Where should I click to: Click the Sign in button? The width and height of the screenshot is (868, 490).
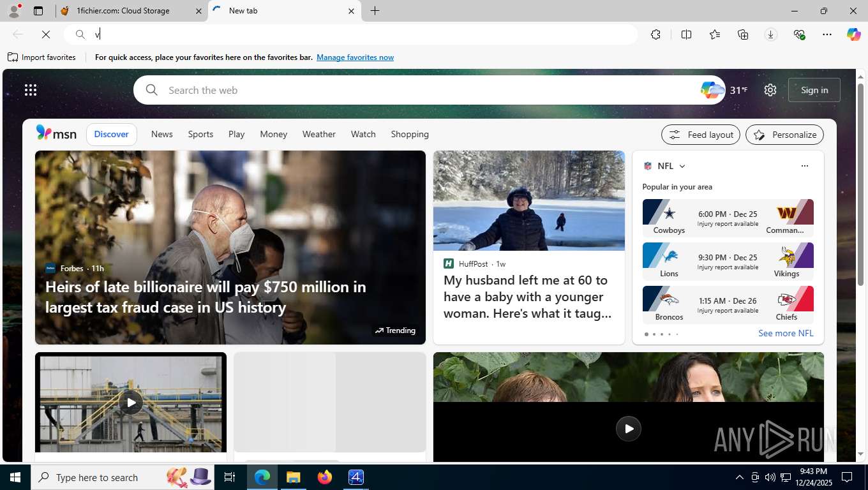814,90
